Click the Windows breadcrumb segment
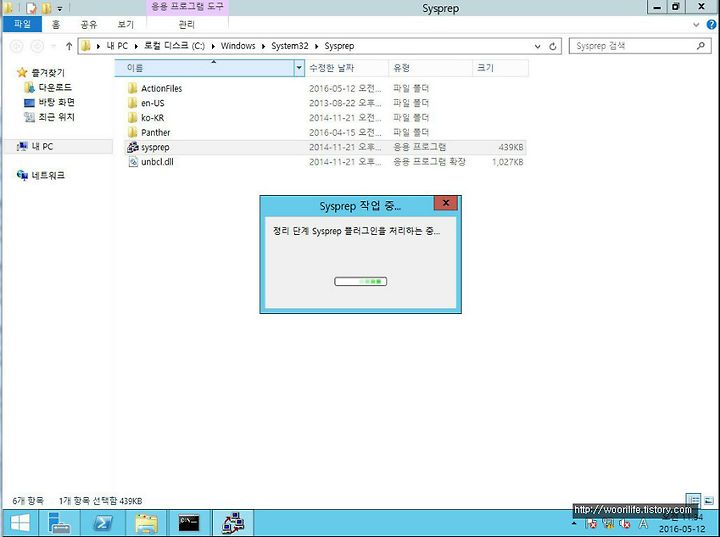 [x=238, y=46]
